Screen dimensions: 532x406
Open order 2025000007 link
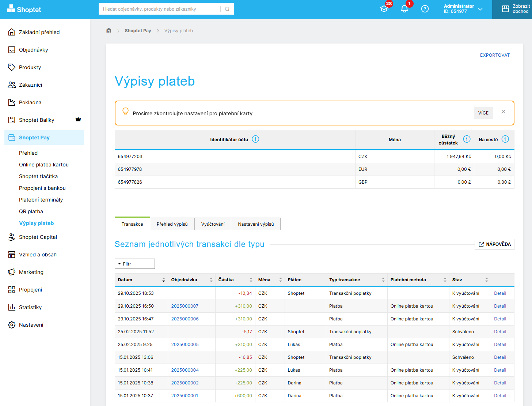[x=185, y=306]
